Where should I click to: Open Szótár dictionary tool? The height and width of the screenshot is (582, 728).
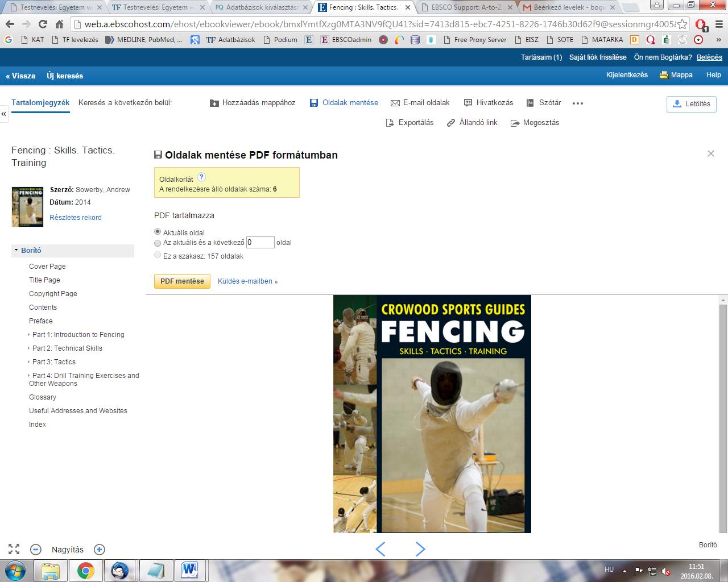[x=543, y=103]
